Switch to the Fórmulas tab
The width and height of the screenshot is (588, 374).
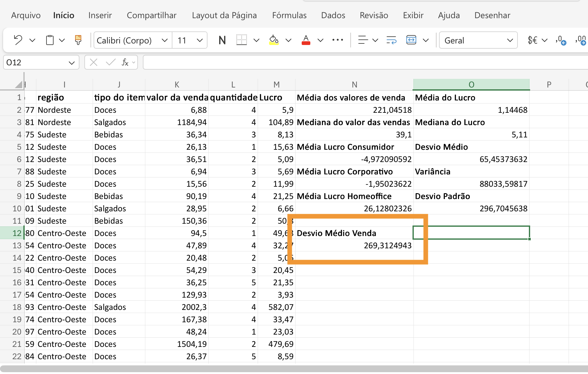(x=289, y=15)
